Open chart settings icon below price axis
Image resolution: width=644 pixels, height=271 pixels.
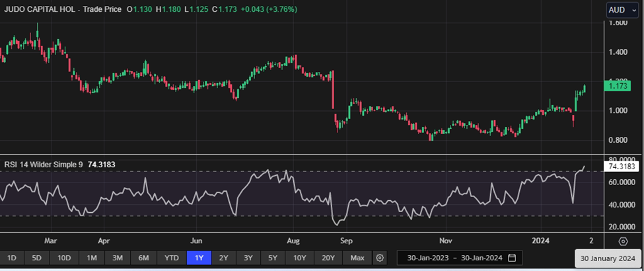[x=623, y=241]
